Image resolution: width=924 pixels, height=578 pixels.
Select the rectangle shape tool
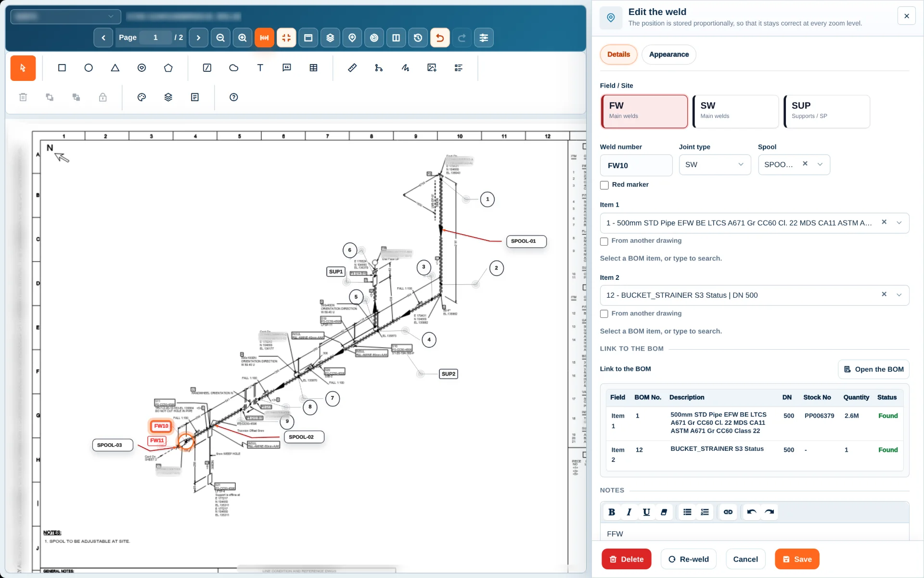[x=62, y=68]
